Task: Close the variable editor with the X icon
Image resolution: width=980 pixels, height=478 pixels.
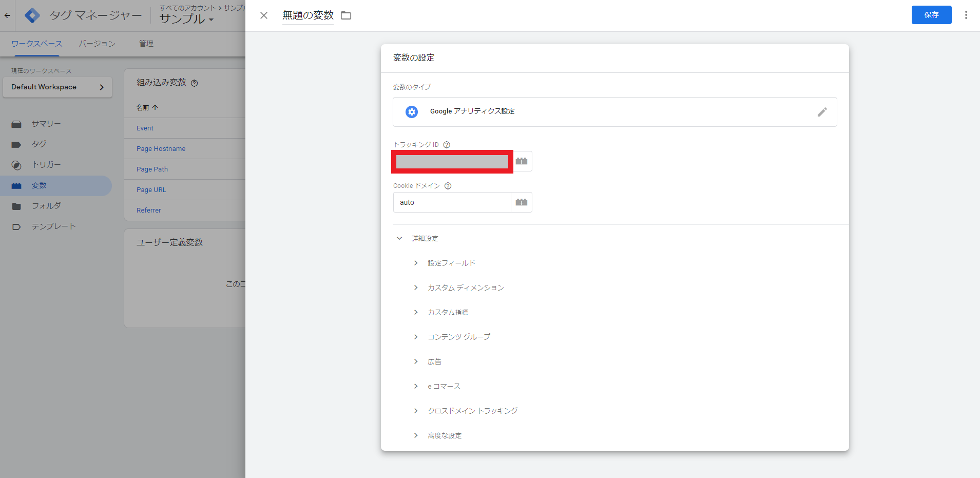Action: coord(264,15)
